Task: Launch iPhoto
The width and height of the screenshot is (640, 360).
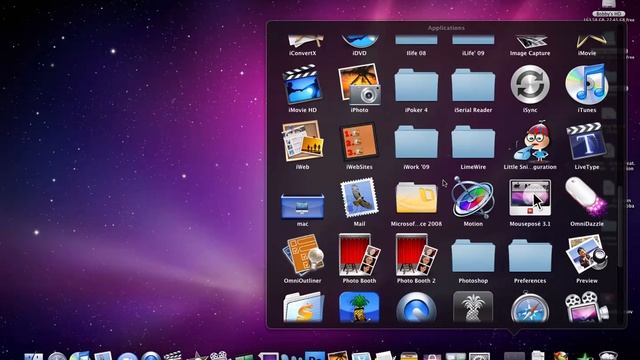Action: pos(359,84)
